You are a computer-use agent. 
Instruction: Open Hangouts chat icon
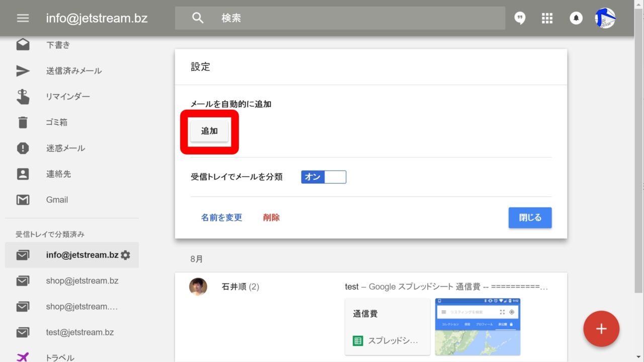[x=520, y=18]
